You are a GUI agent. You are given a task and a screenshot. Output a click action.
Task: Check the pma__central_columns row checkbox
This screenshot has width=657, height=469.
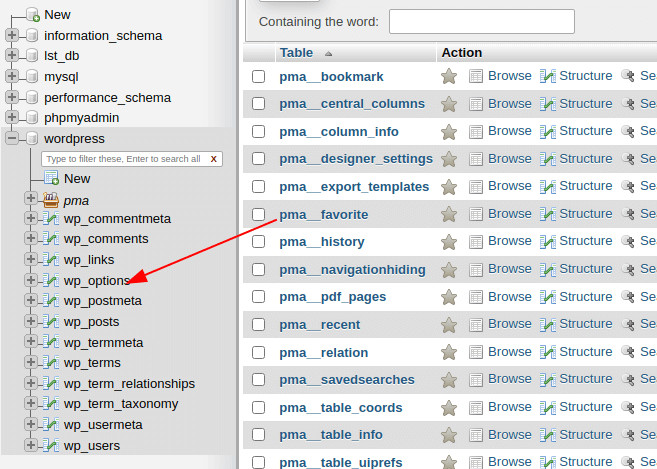pyautogui.click(x=259, y=104)
